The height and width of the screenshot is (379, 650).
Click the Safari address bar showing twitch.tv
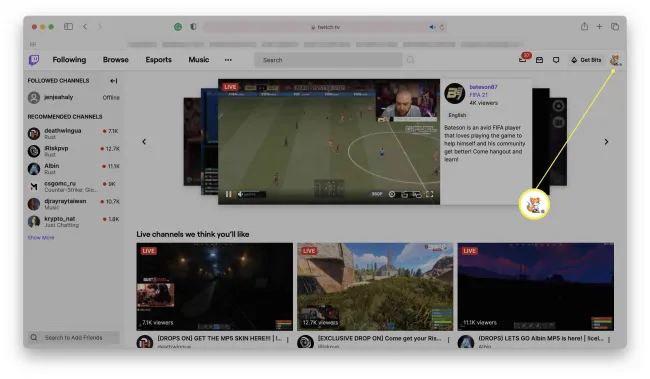pyautogui.click(x=325, y=27)
